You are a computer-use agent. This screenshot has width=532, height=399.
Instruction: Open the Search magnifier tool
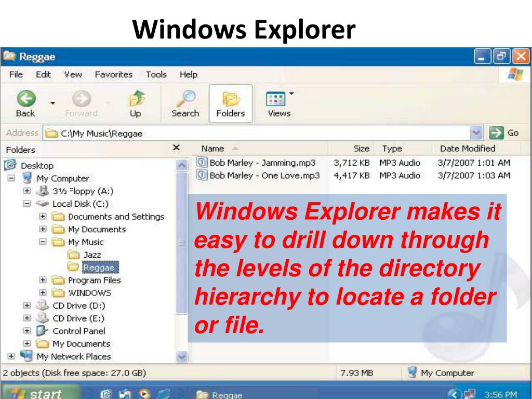(185, 99)
